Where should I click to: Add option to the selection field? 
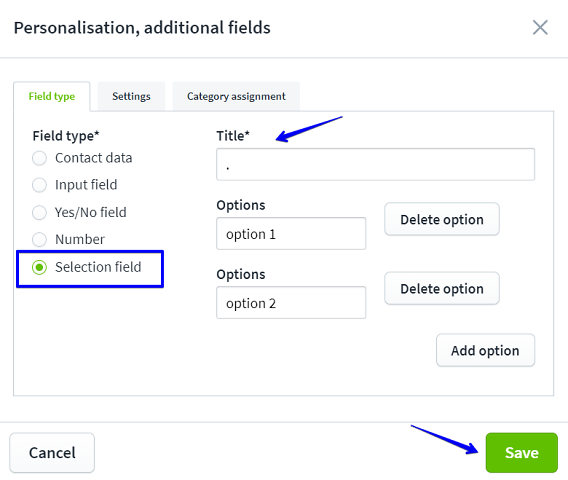click(x=485, y=351)
